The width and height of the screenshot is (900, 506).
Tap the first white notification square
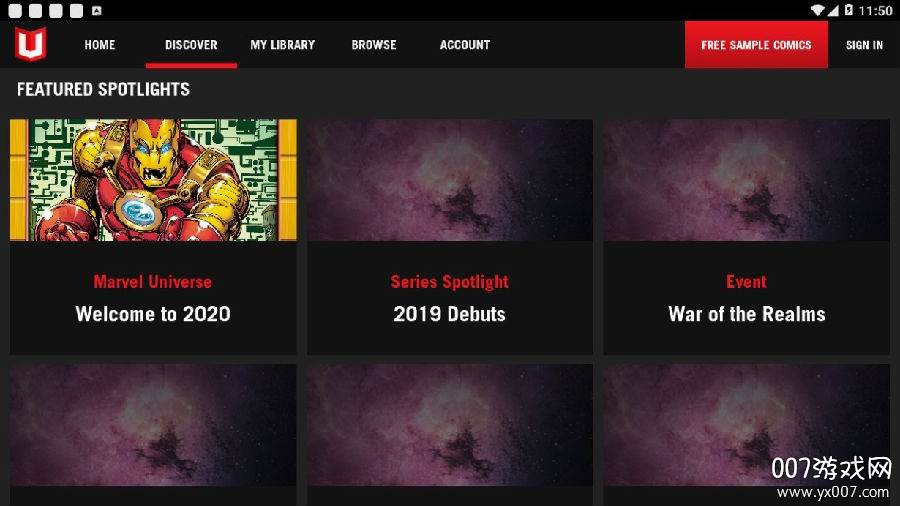click(x=15, y=10)
